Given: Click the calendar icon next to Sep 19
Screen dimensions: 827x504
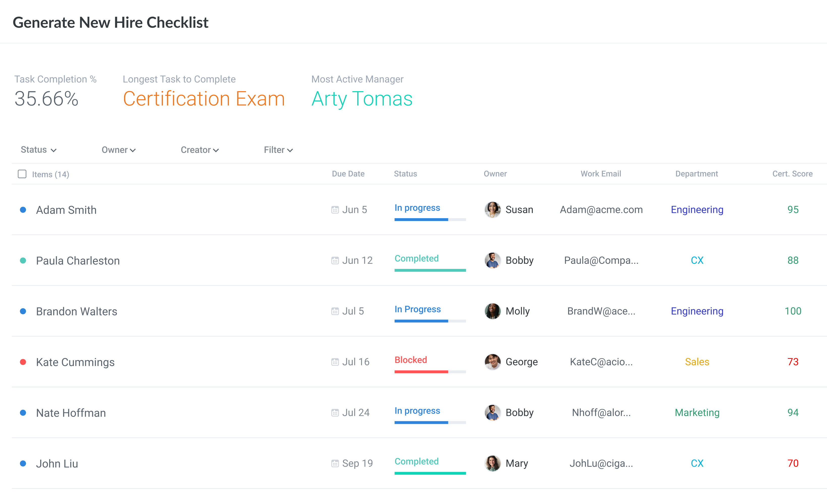Looking at the screenshot, I should point(335,463).
